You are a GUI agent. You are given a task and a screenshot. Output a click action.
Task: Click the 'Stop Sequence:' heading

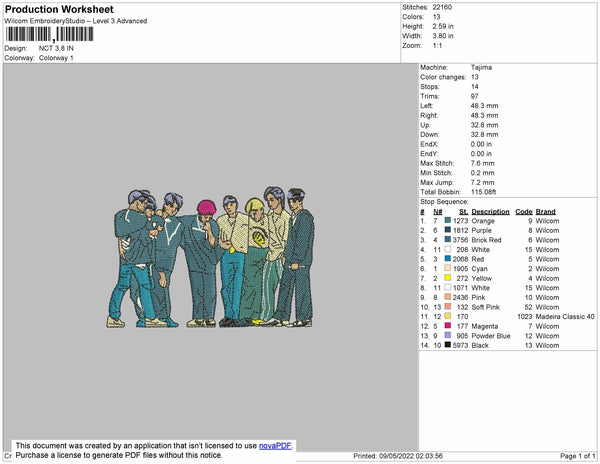coord(444,202)
